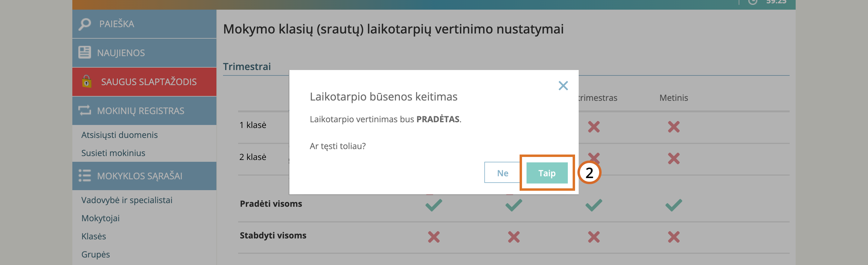This screenshot has width=868, height=265.
Task: Click first Pradėti visoms green checkmark
Action: (x=433, y=205)
